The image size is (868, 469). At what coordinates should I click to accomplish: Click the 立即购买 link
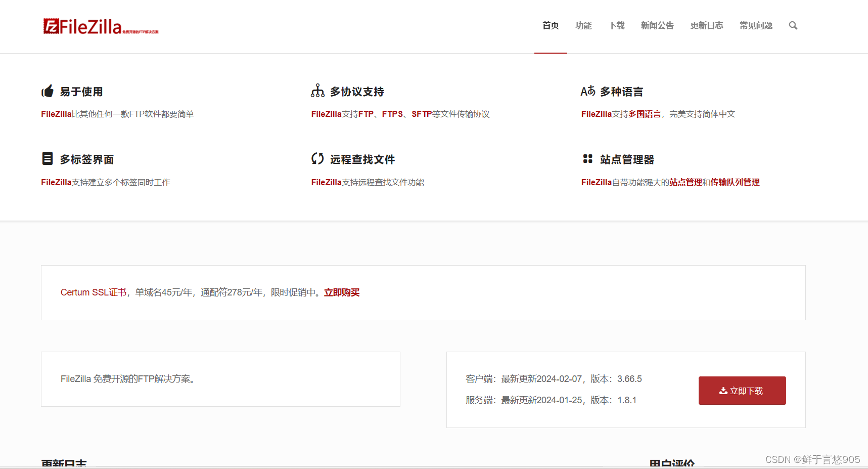[x=342, y=292]
